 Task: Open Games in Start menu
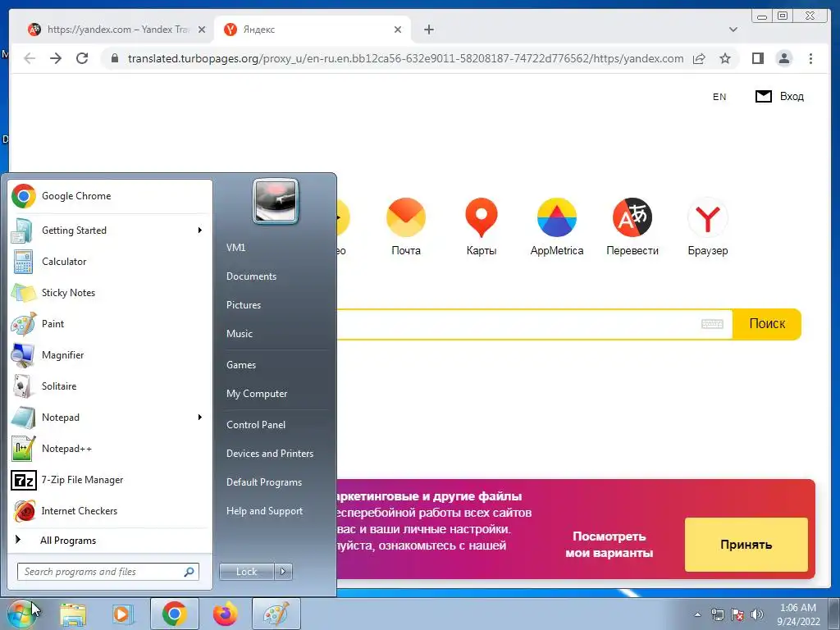pyautogui.click(x=241, y=365)
